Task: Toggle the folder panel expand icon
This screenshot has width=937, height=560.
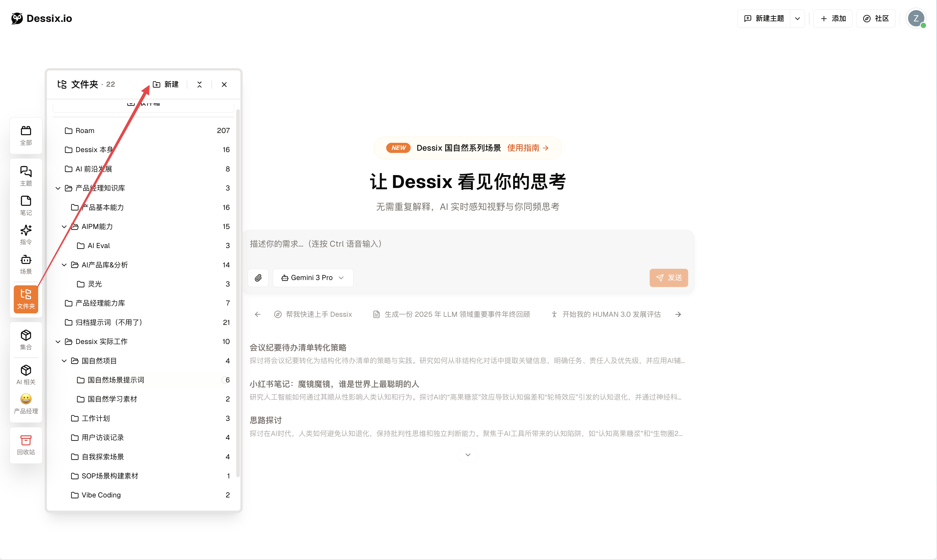Action: 199,84
